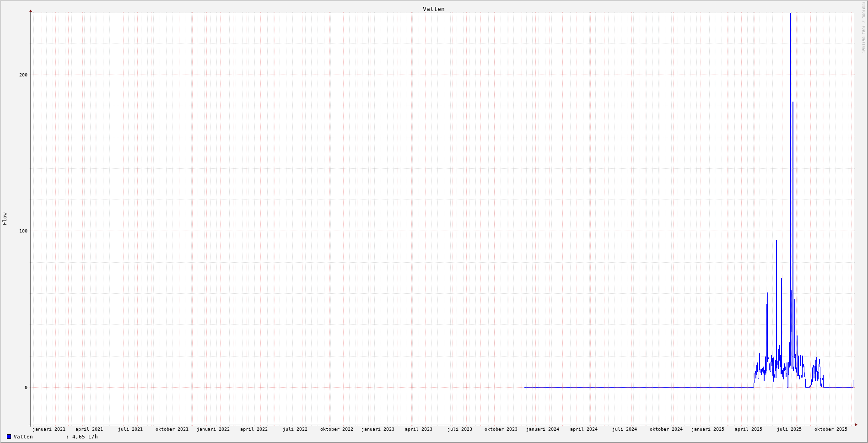This screenshot has height=443, width=868.
Task: Click the oktober 2023 x-axis label
Action: pos(501,429)
